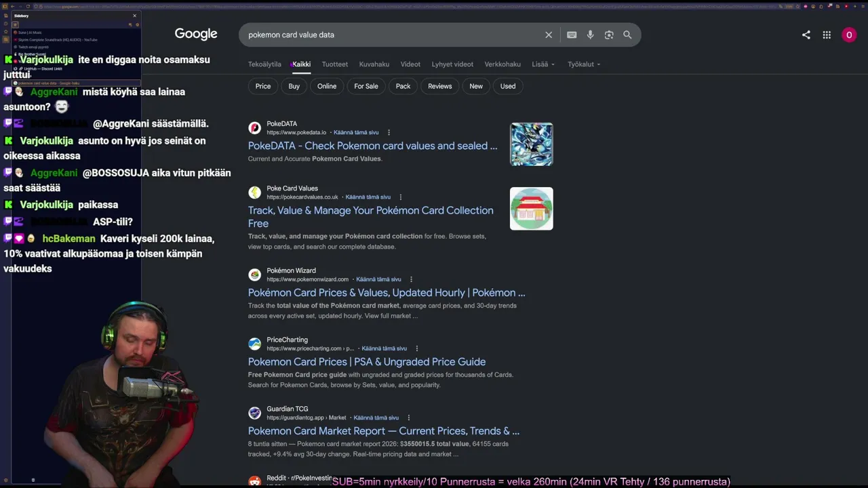Switch to the Kuvahaku image tab
Screen dimensions: 868x488
tap(374, 64)
